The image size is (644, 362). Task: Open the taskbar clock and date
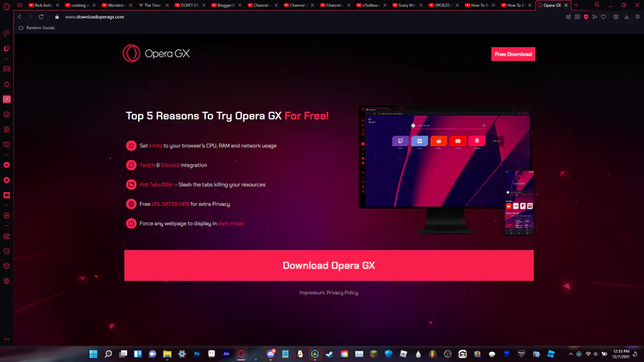621,354
